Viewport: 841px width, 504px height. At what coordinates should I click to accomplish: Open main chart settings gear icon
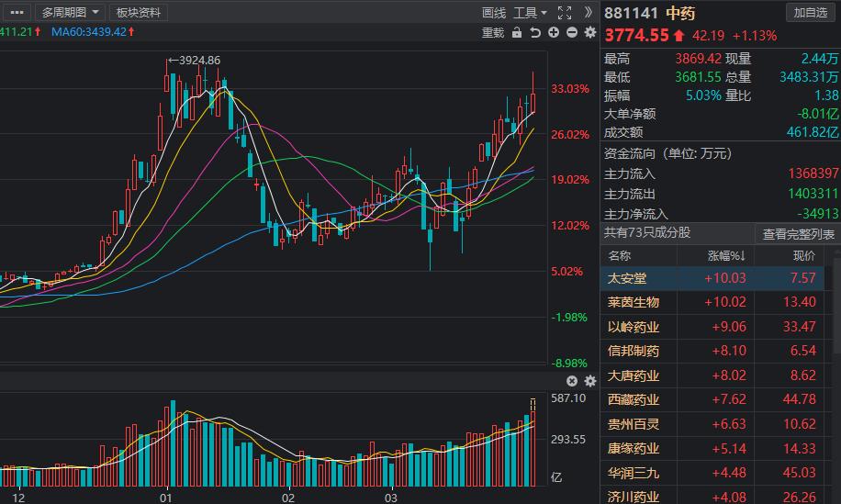coord(589,33)
